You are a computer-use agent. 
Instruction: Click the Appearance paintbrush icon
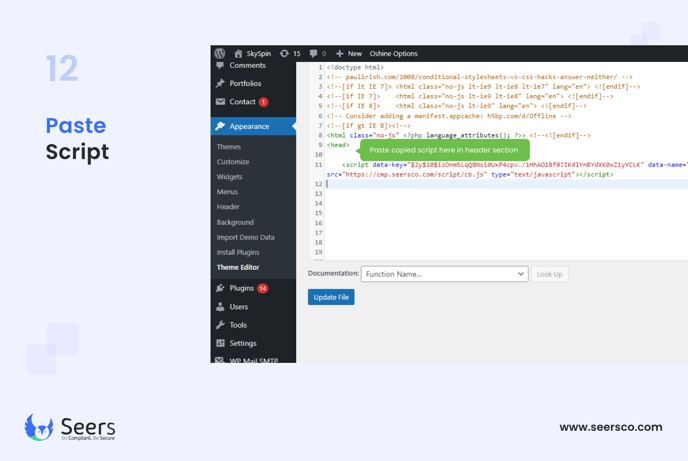click(220, 126)
